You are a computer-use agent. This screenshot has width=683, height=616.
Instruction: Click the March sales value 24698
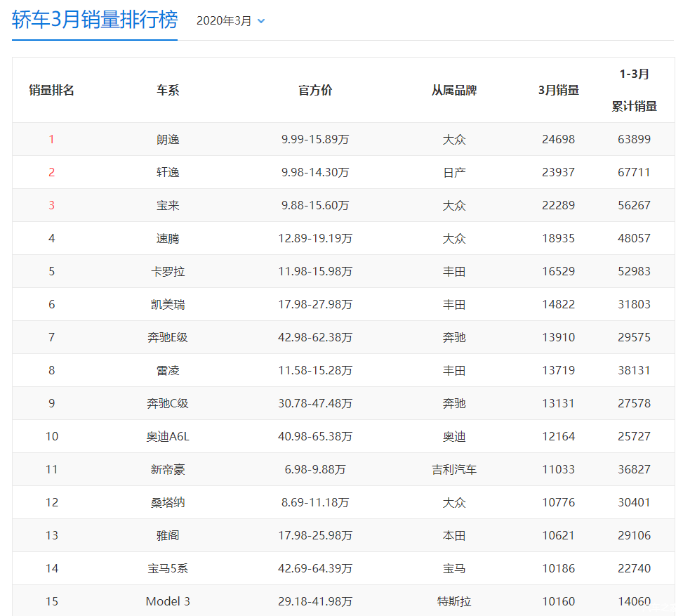(x=559, y=140)
